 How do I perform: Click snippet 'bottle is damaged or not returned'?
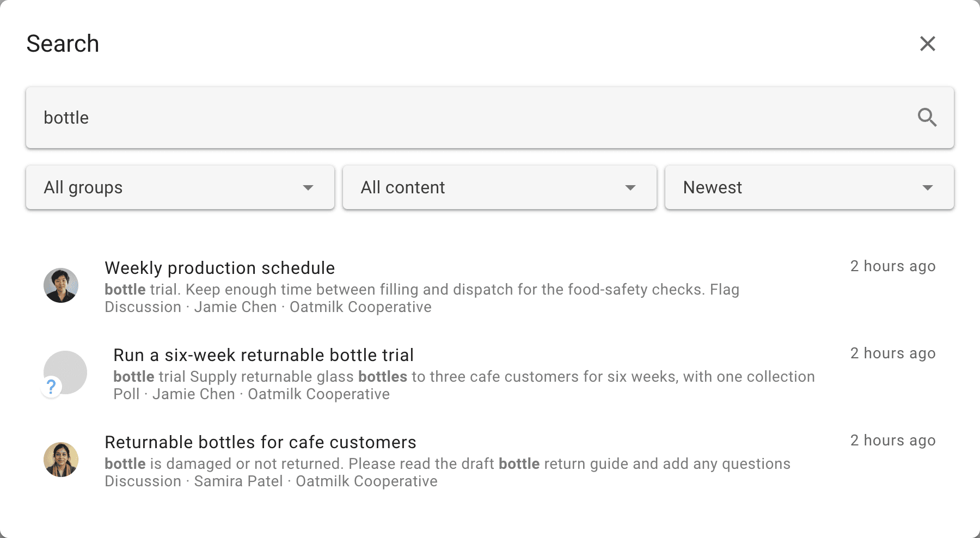coord(223,464)
